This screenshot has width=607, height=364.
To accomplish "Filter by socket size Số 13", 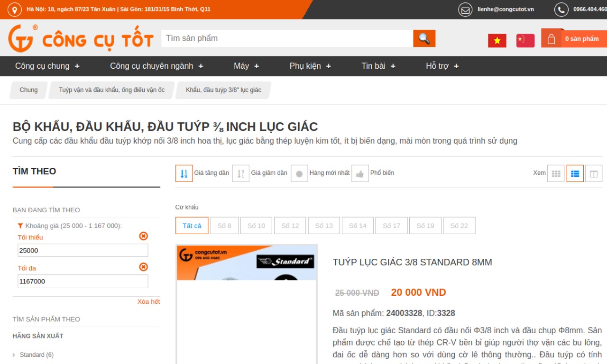I will 324,226.
